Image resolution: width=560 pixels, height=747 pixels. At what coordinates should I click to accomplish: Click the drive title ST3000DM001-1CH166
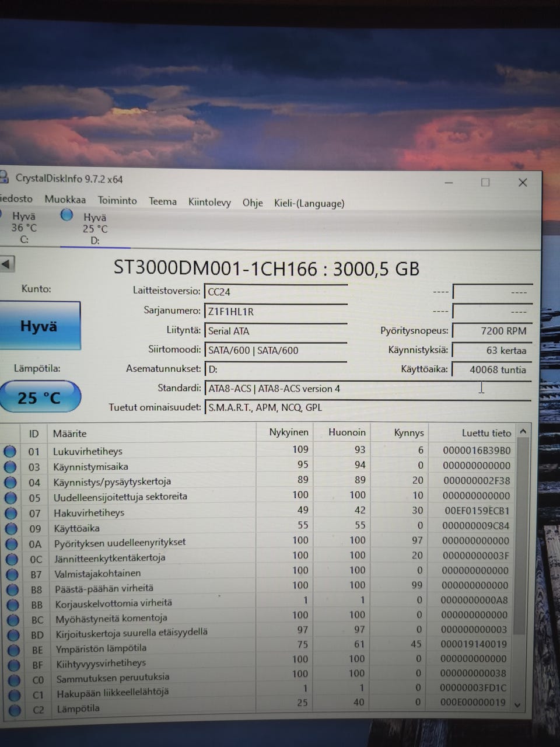click(x=215, y=268)
